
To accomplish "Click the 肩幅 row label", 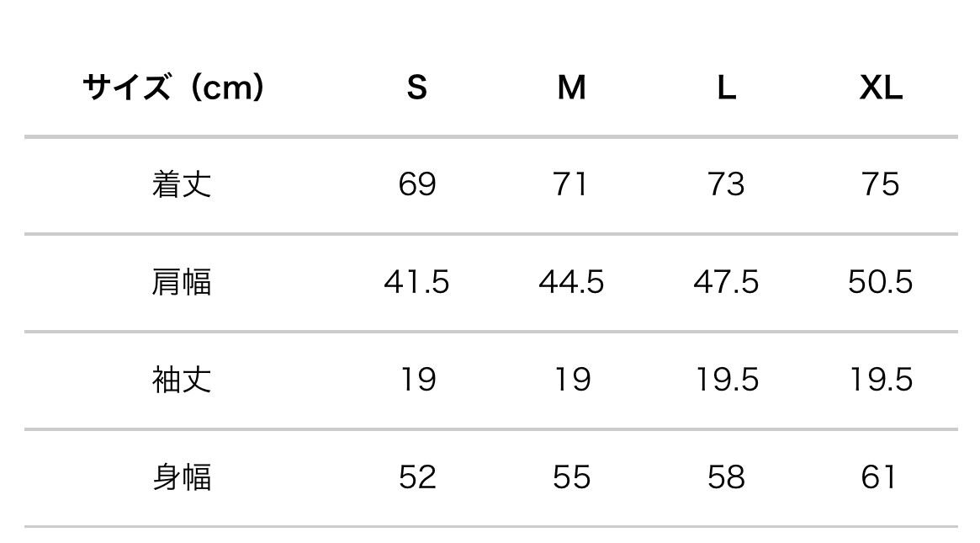I will pyautogui.click(x=181, y=282).
